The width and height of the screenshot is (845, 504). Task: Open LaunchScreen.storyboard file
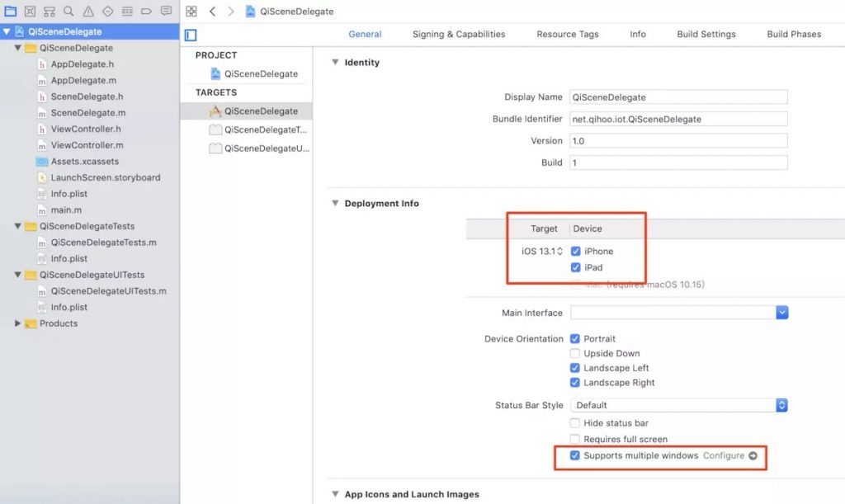[x=105, y=177]
